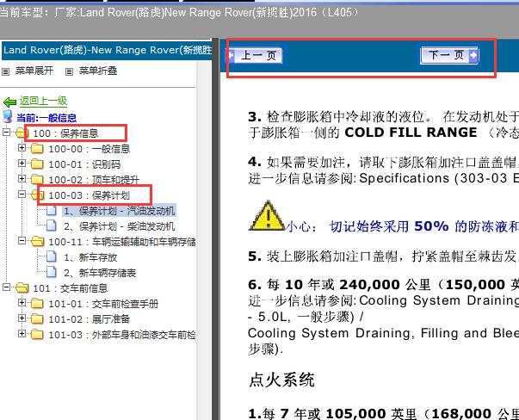Click the tree panel vertical scrollbar
Image resolution: width=519 pixels, height=420 pixels.
(x=203, y=240)
